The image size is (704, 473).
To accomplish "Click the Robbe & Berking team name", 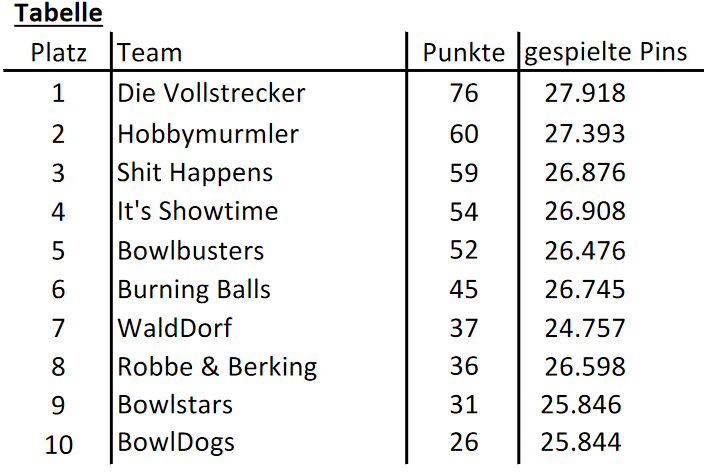I will click(x=217, y=367).
